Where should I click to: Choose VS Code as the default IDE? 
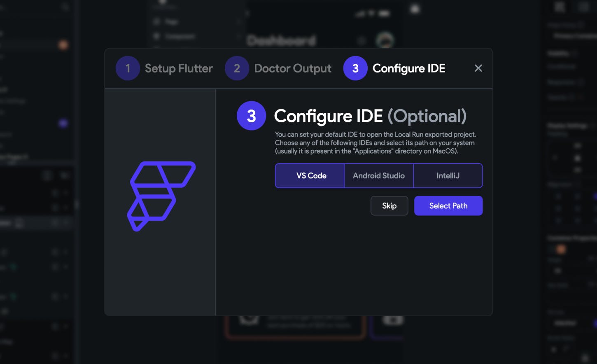(310, 176)
